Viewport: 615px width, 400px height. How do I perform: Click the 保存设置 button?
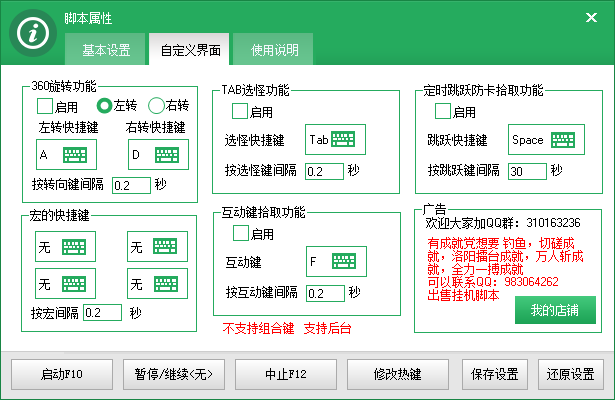495,375
